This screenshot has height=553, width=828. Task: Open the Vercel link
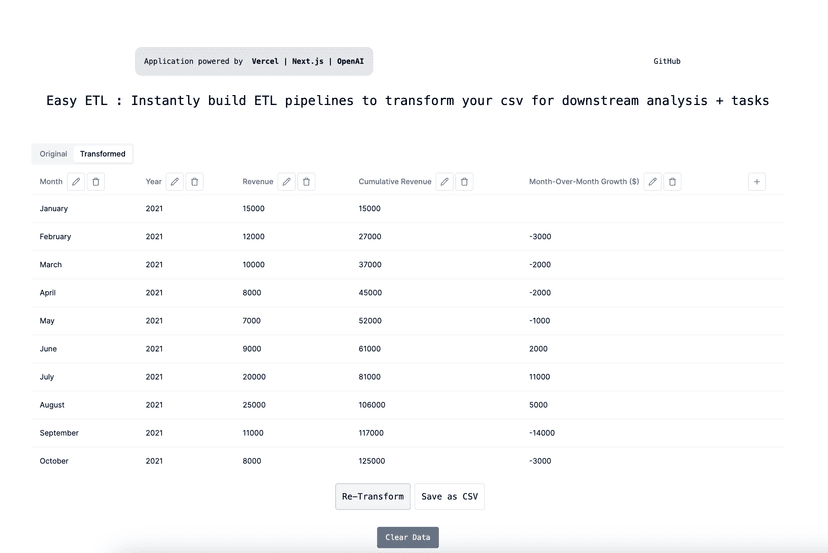pyautogui.click(x=265, y=61)
